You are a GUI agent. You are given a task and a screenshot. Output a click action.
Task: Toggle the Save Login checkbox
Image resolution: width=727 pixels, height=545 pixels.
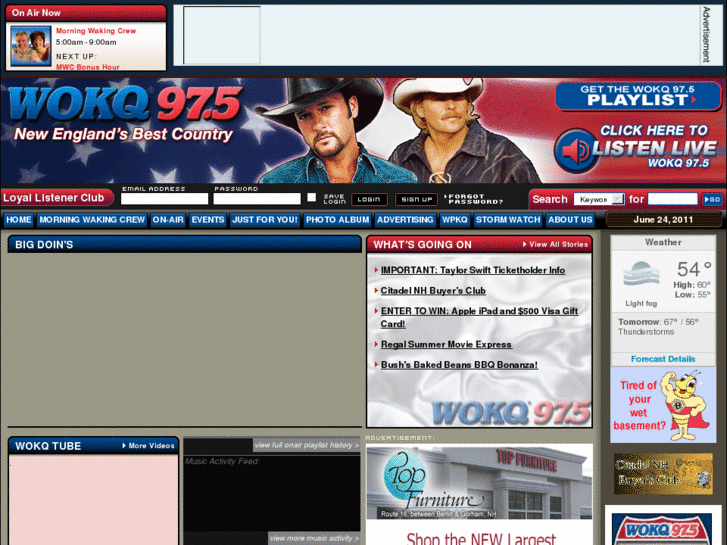(x=312, y=198)
